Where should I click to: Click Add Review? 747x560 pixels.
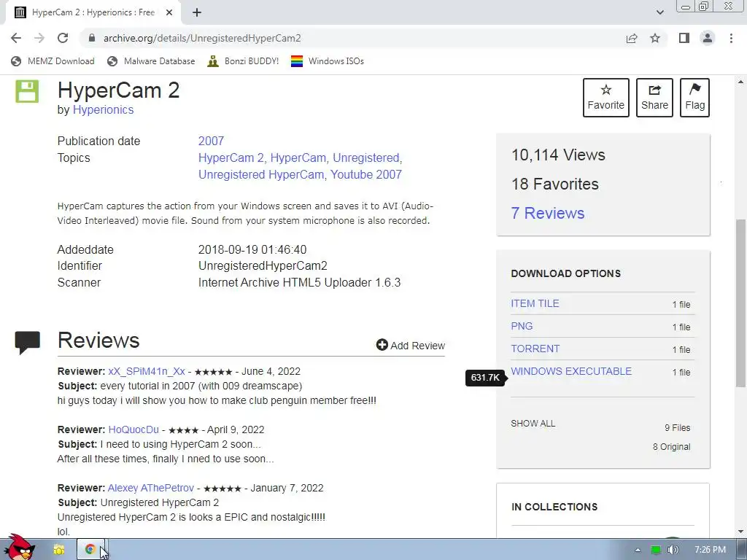(x=411, y=345)
